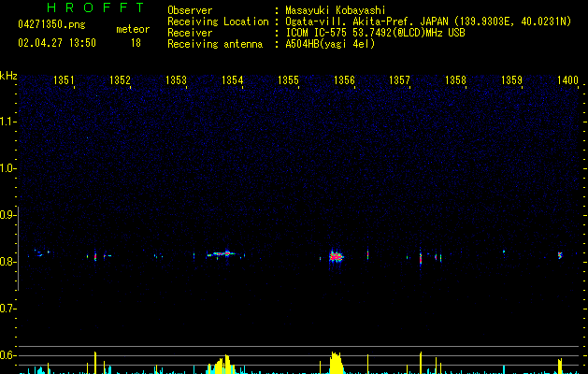This screenshot has height=374, width=588.
Task: Click the 1400 time axis marker
Action: point(567,80)
